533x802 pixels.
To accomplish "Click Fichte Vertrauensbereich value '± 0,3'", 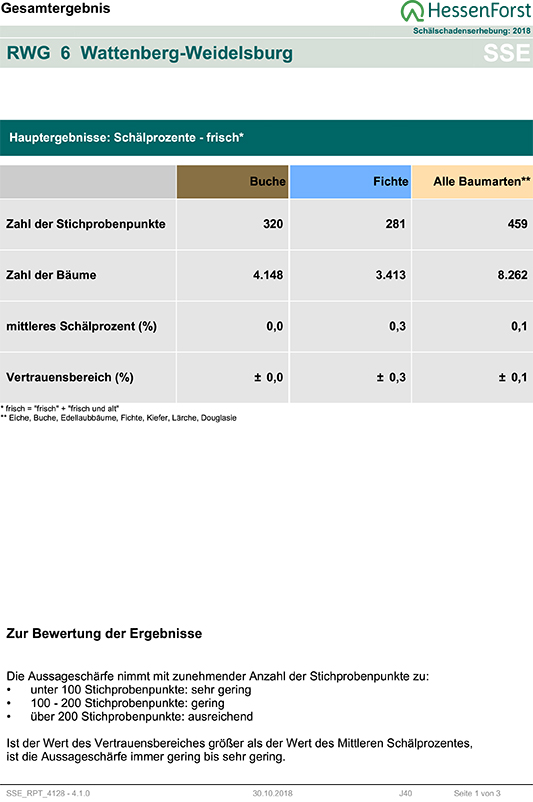I will (x=391, y=377).
